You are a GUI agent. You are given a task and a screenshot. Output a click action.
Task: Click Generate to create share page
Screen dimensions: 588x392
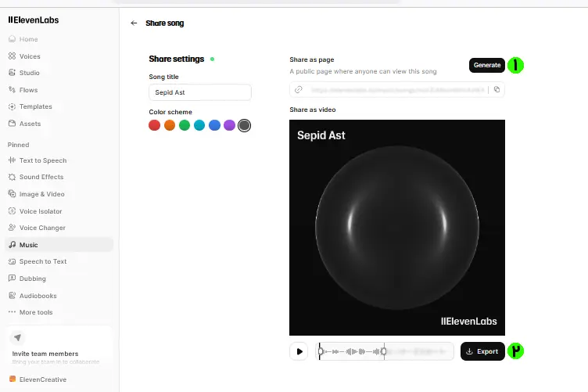click(487, 65)
